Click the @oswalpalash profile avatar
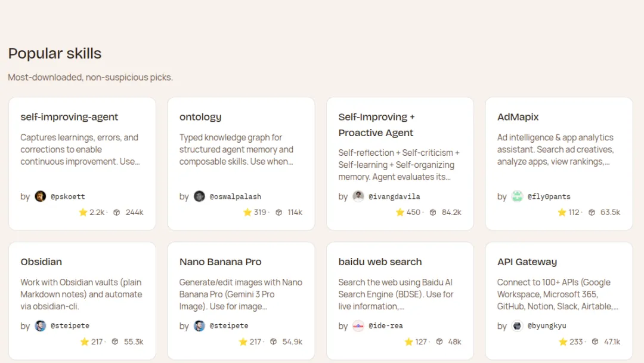Image resolution: width=644 pixels, height=363 pixels. point(199,196)
